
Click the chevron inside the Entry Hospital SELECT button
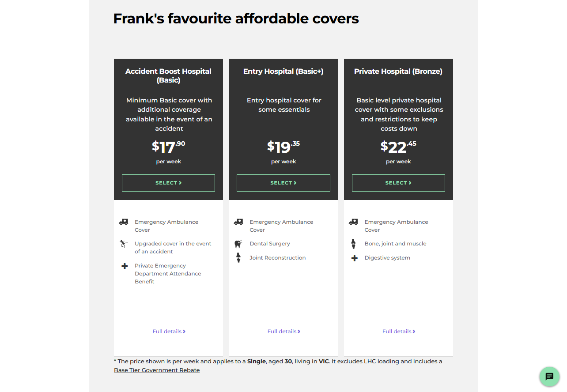coord(295,182)
